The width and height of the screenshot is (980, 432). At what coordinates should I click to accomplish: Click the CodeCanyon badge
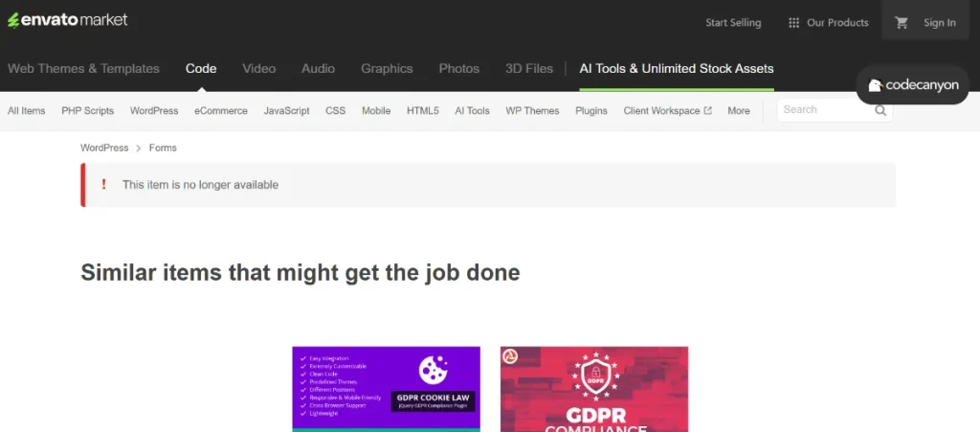pos(912,85)
